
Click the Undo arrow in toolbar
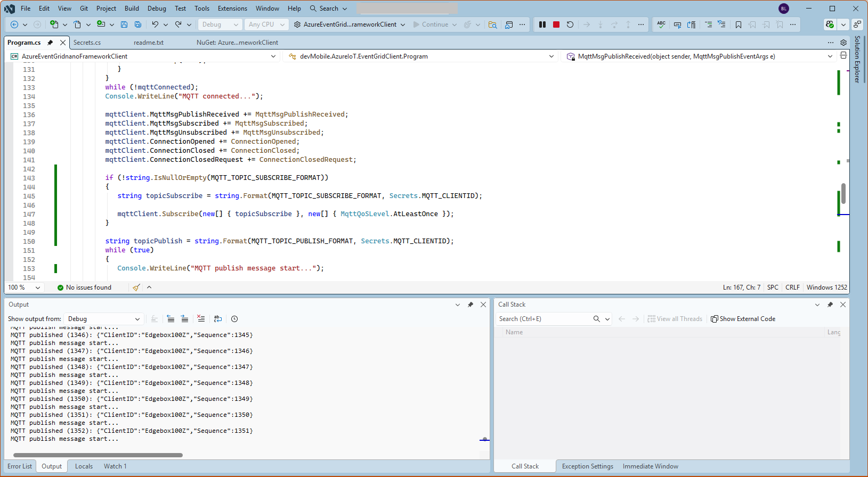[x=155, y=24]
